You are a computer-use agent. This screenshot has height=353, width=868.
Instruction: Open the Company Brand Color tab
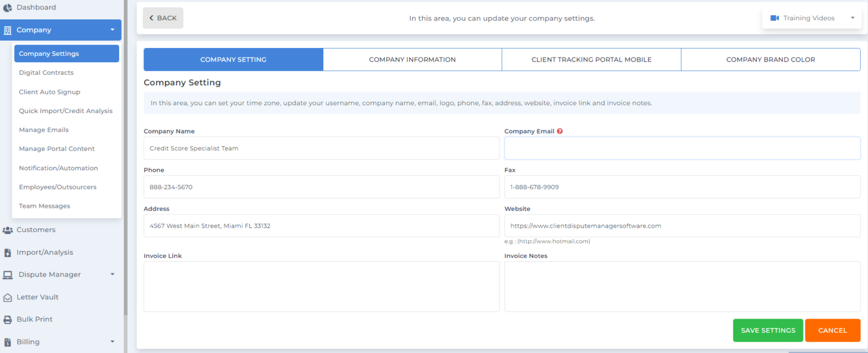[770, 59]
